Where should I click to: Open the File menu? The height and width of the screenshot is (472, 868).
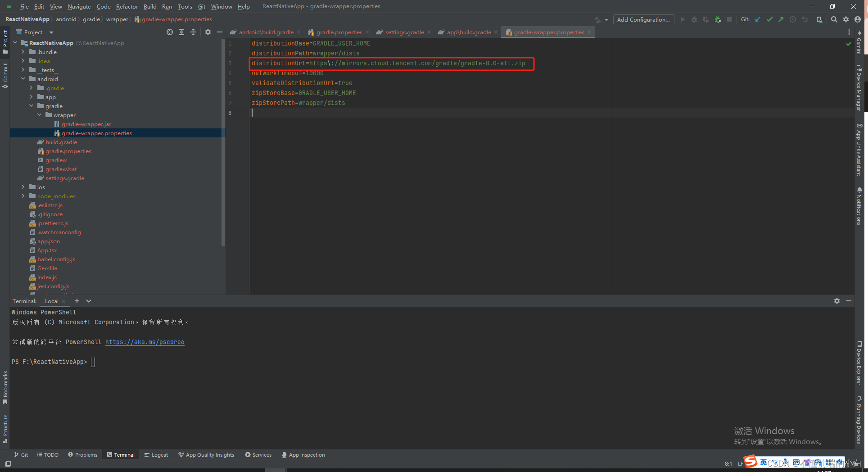[x=24, y=6]
